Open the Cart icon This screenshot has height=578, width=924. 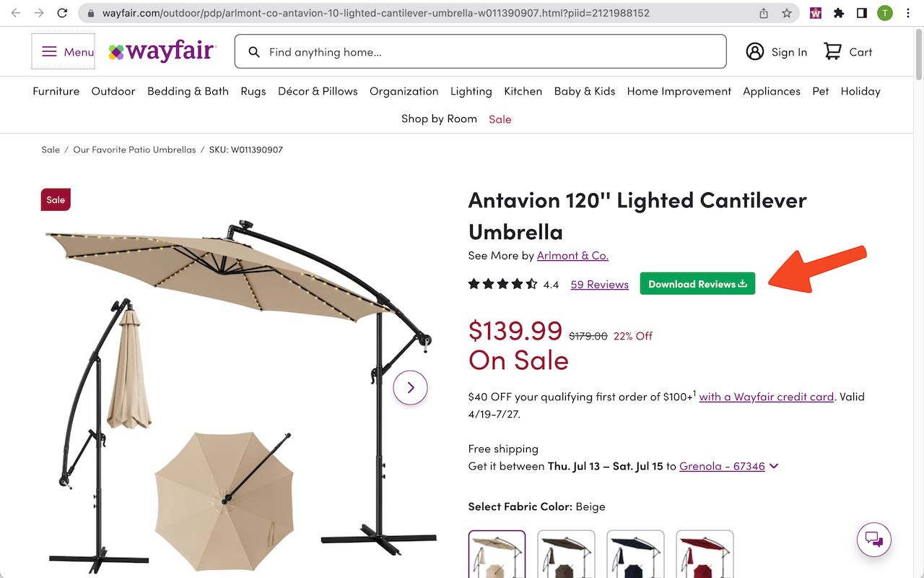[x=832, y=51]
